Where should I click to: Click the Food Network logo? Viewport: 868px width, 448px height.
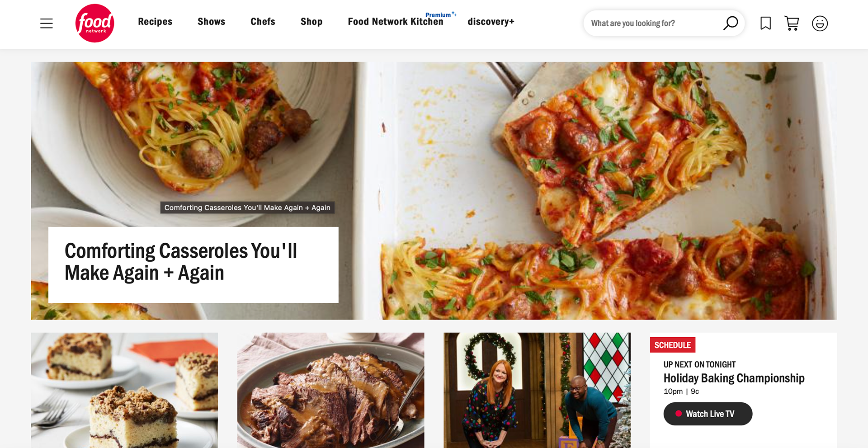point(95,23)
